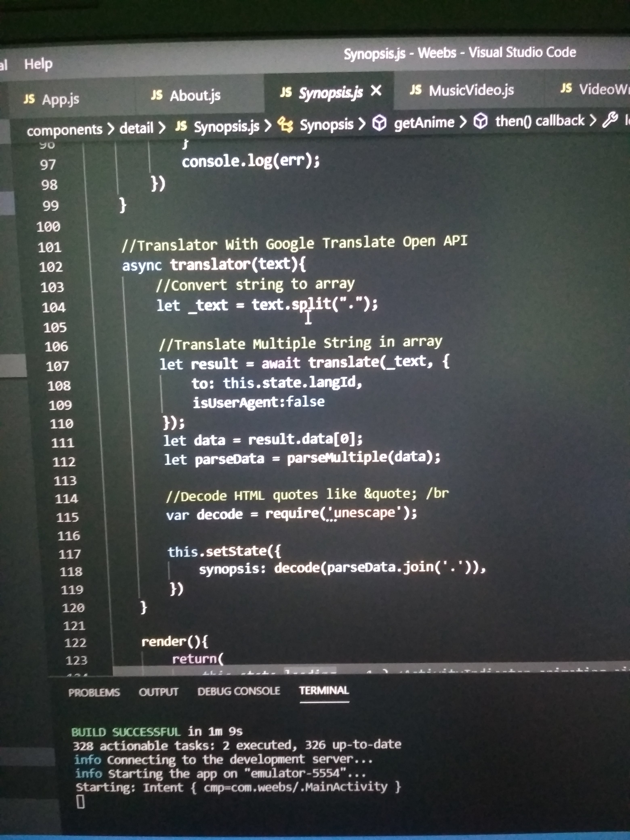Click the JS icon on Synopsis.js tab

coord(286,92)
